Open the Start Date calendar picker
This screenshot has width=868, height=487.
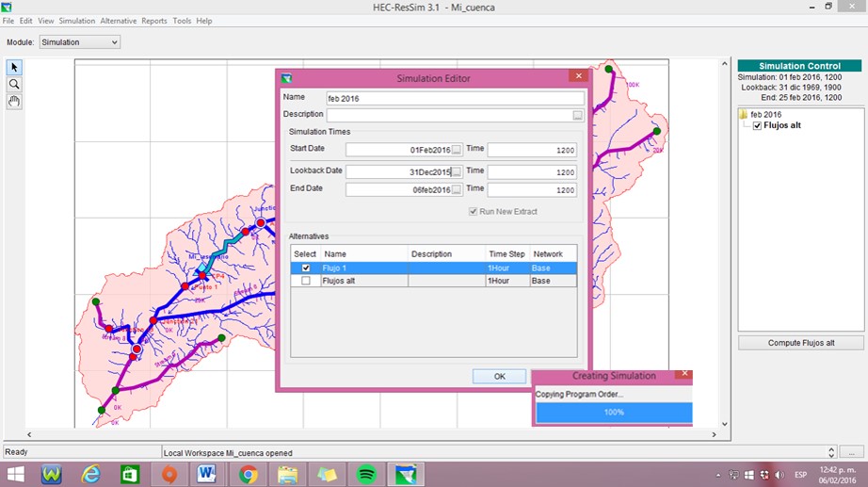[x=457, y=150]
